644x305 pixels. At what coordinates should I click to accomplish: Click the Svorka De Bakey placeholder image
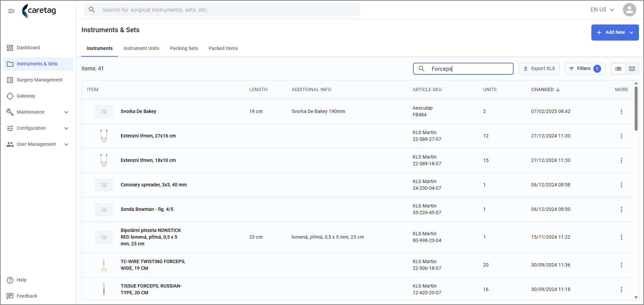104,112
